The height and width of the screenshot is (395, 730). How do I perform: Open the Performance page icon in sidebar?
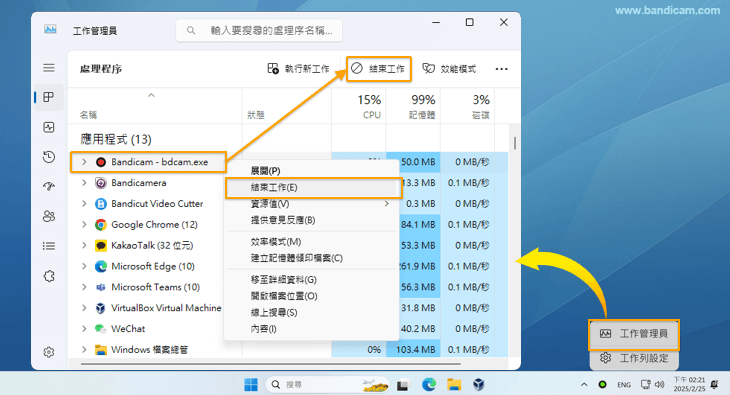click(49, 127)
